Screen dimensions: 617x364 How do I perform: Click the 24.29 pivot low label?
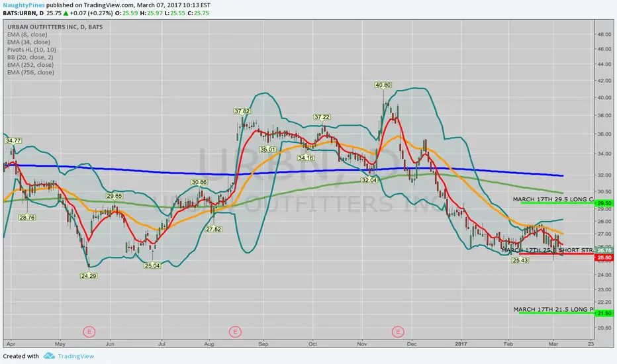tap(89, 276)
